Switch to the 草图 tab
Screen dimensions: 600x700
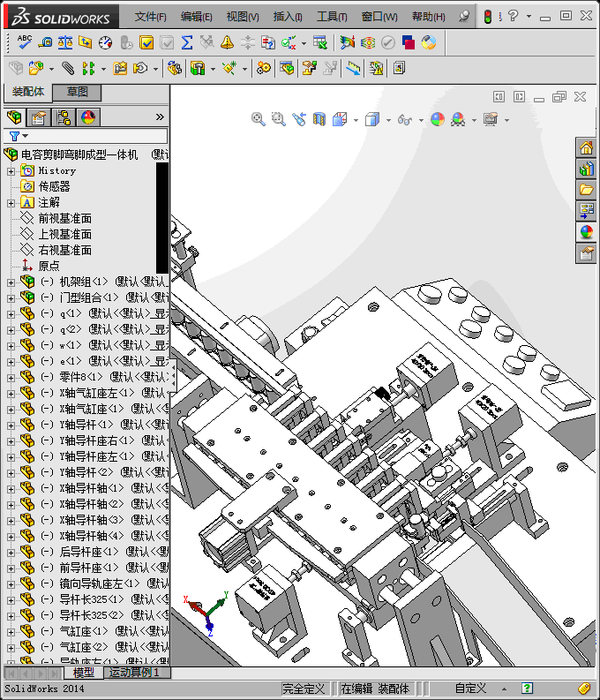click(78, 93)
